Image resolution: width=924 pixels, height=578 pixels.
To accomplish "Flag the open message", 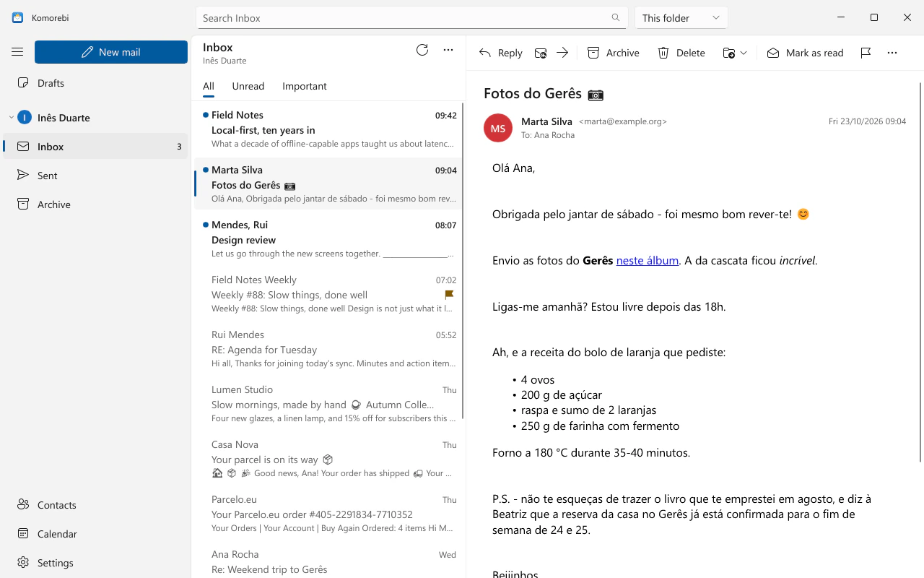I will click(866, 53).
